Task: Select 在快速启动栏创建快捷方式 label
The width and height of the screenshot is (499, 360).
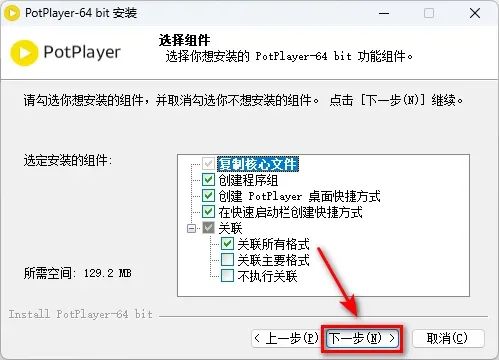Action: (x=290, y=212)
